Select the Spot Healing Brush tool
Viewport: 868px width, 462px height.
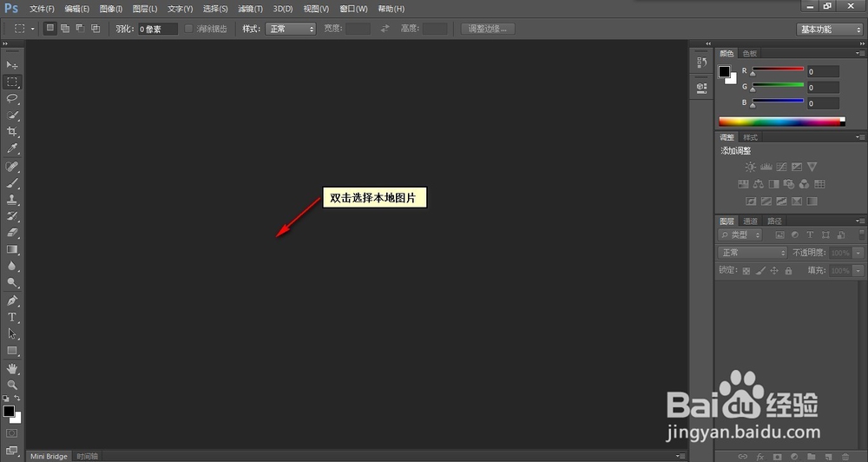(x=11, y=166)
